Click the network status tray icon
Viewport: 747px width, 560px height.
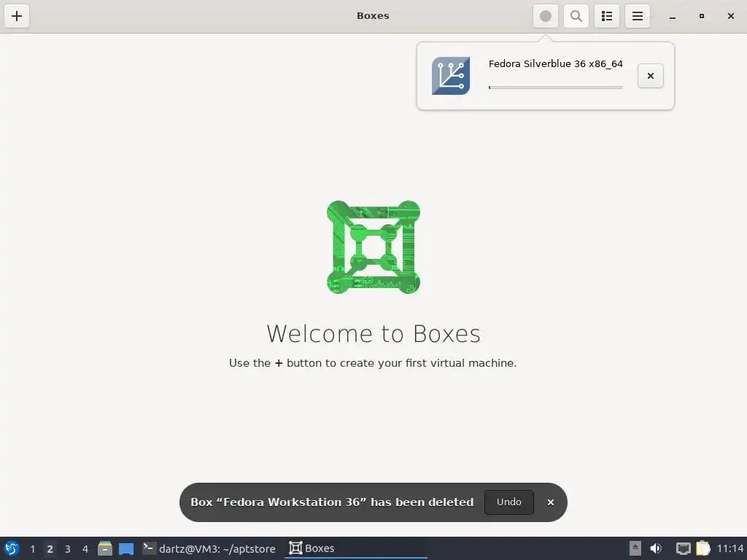(x=683, y=548)
